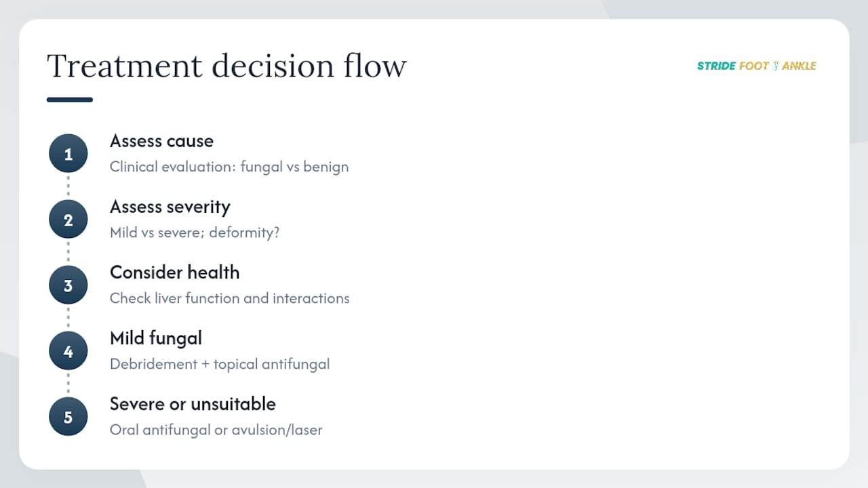
Task: Click the Mild fungal heading
Action: (156, 338)
